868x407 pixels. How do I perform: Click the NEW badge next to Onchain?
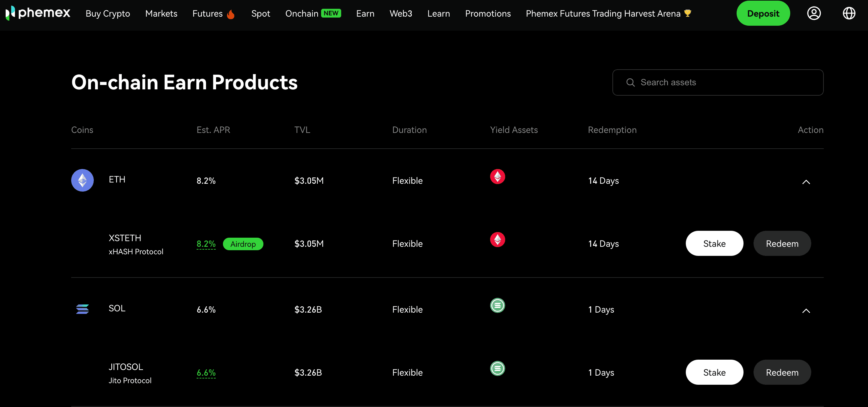(x=331, y=13)
